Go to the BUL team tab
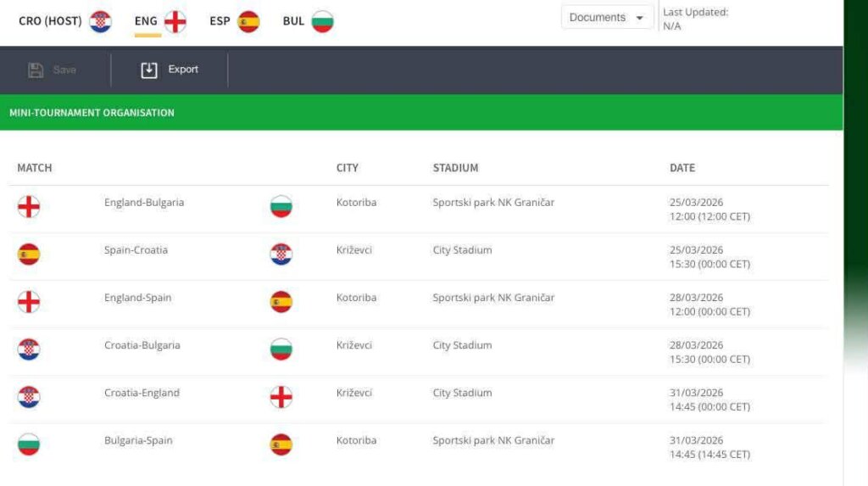 click(x=308, y=21)
